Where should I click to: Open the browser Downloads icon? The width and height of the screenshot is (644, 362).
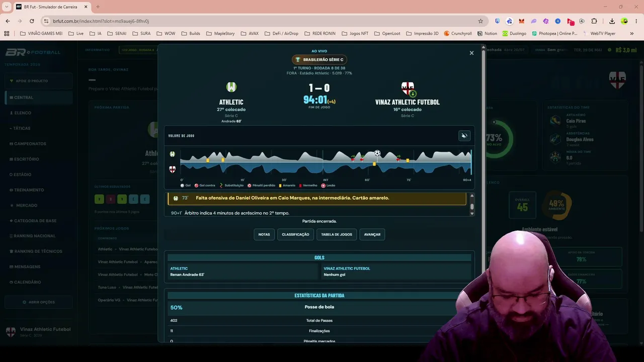click(x=612, y=21)
